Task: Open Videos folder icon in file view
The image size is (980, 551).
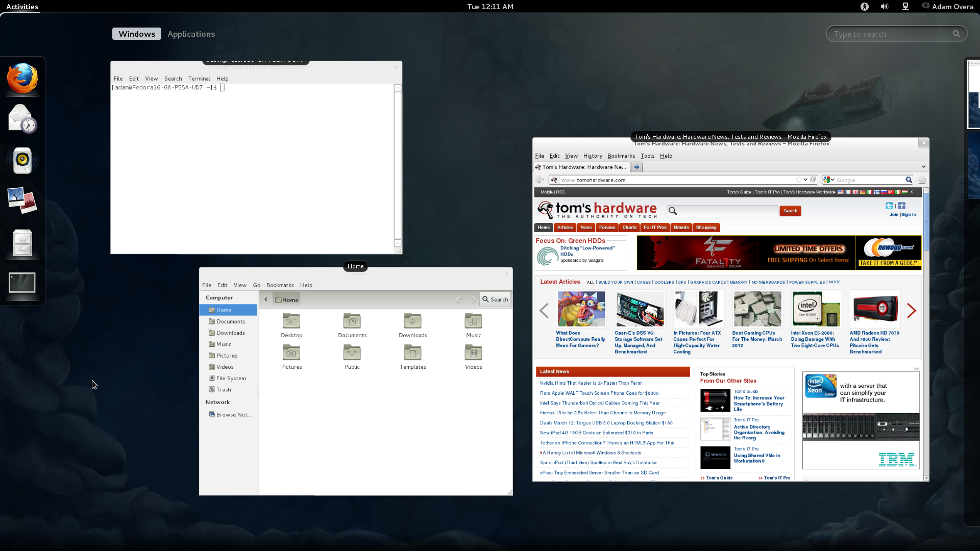Action: click(474, 357)
